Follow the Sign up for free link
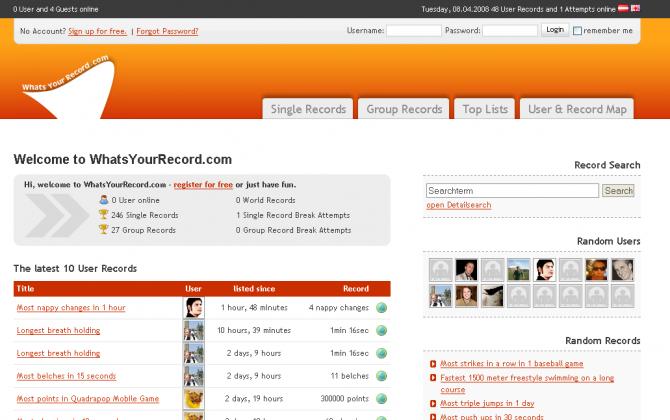 (x=97, y=31)
